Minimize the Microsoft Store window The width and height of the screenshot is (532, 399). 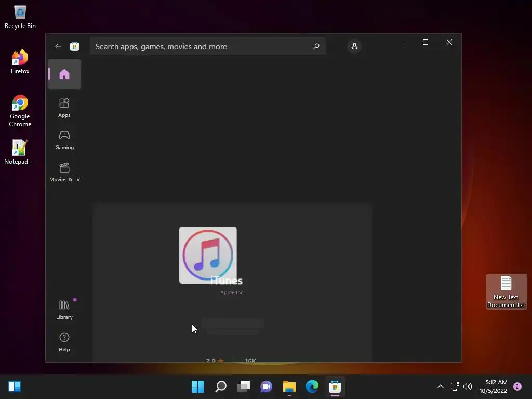[402, 42]
